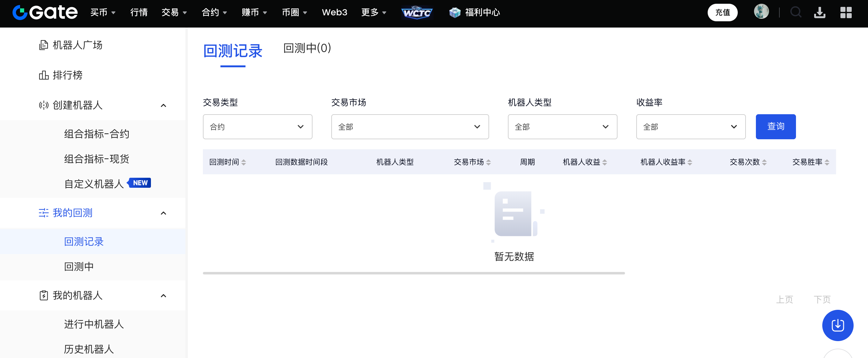Open the 交易类型 dropdown showing 合约
The image size is (868, 358).
click(x=257, y=127)
